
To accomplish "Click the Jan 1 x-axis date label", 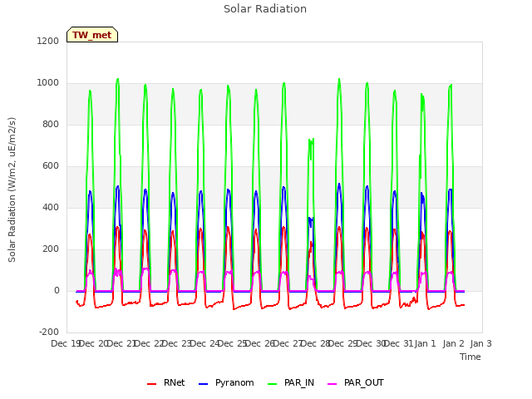I will tap(425, 343).
